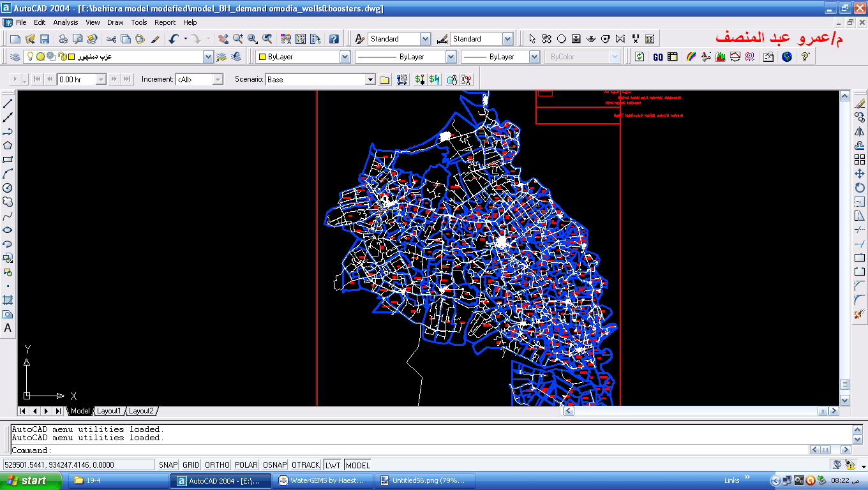This screenshot has width=868, height=490.
Task: Open the Layer Properties Manager icon
Action: click(15, 57)
